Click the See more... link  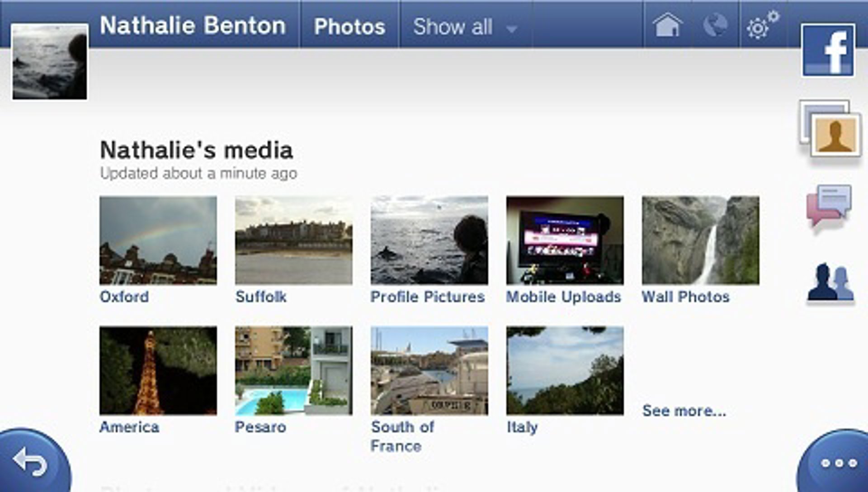pos(684,411)
